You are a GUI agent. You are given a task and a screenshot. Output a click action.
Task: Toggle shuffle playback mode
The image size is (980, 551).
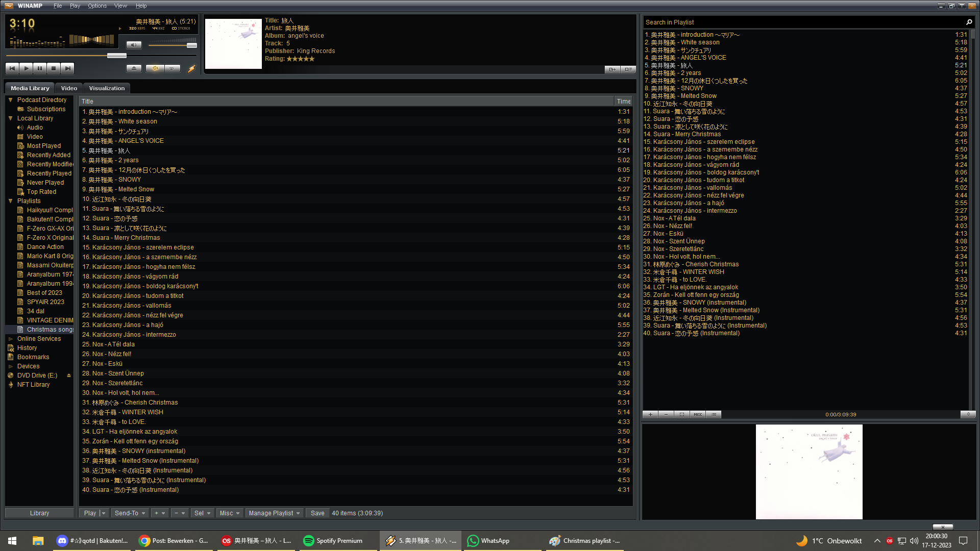(x=155, y=68)
